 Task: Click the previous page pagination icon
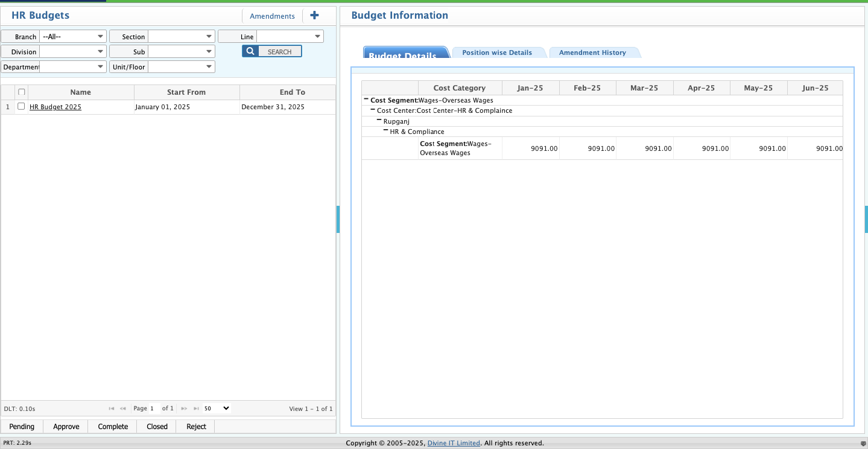pos(122,409)
